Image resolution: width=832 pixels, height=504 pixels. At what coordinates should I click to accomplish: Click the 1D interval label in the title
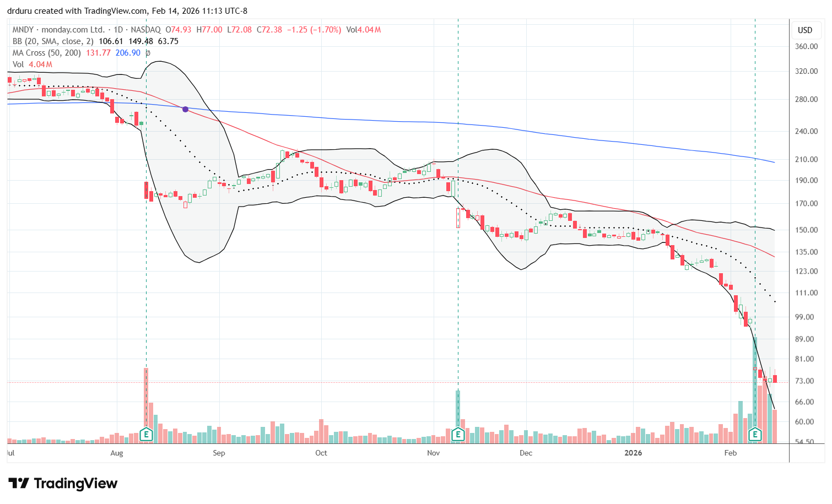(x=118, y=30)
